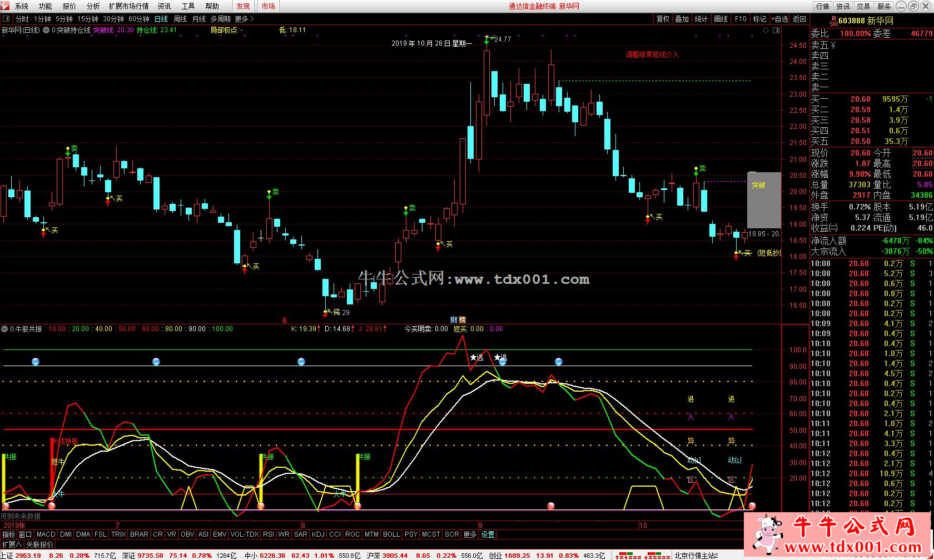Screen dimensions: 934x560
Task: Open the 帮助 menu
Action: click(x=212, y=6)
